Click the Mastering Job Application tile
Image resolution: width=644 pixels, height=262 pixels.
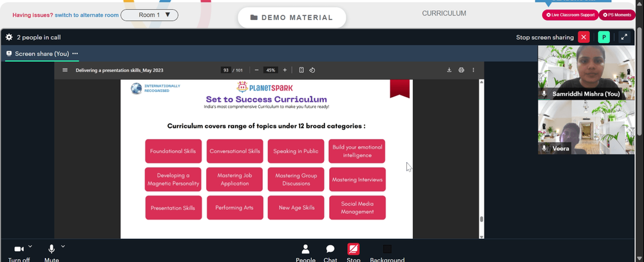234,180
